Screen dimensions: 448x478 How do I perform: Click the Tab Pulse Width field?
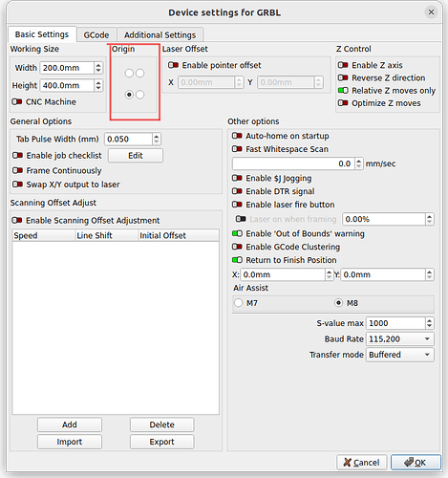(x=128, y=140)
